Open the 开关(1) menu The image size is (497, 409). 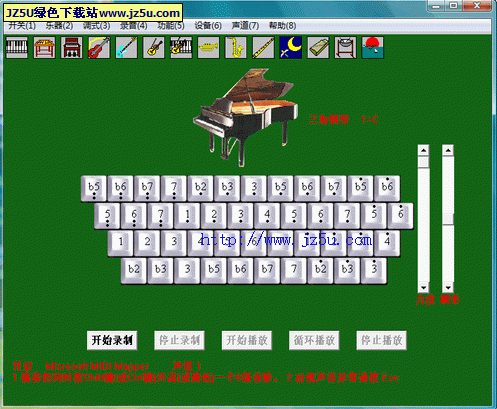pyautogui.click(x=22, y=26)
